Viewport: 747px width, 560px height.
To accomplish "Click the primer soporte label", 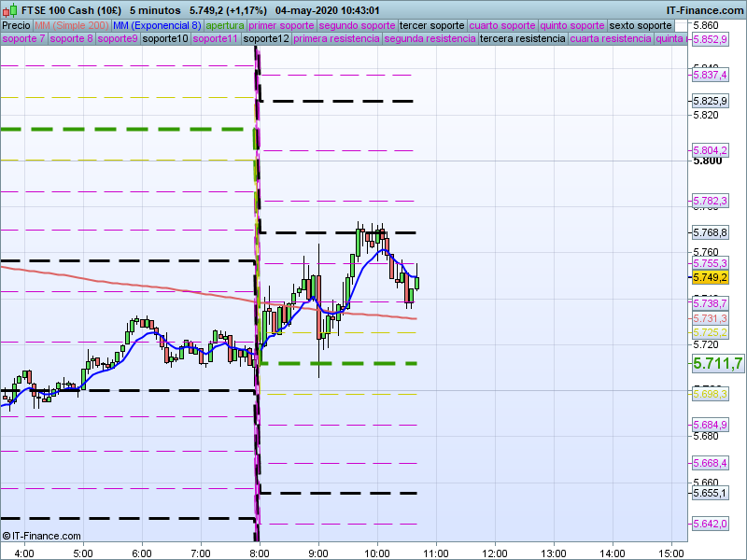I will [282, 25].
